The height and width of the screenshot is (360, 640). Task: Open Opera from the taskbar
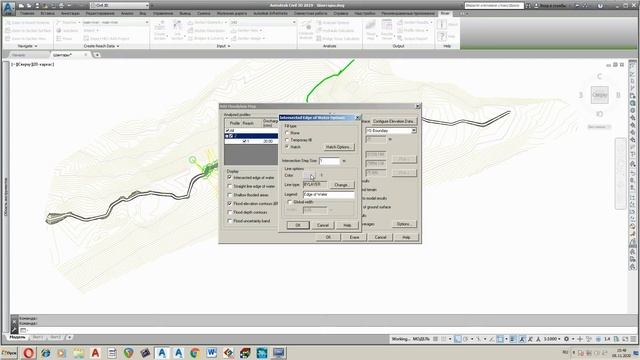29,353
